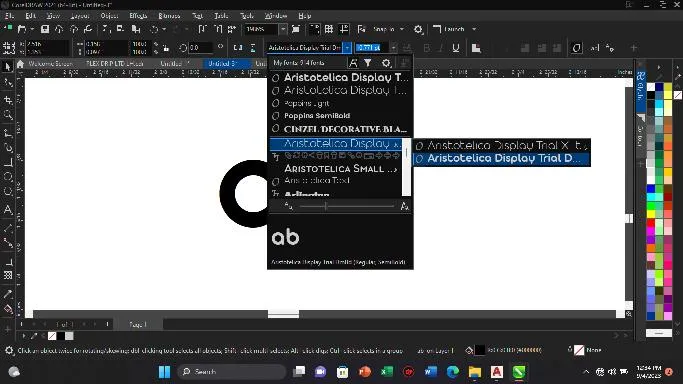Image resolution: width=683 pixels, height=384 pixels.
Task: Toggle Underline formatting
Action: point(456,48)
